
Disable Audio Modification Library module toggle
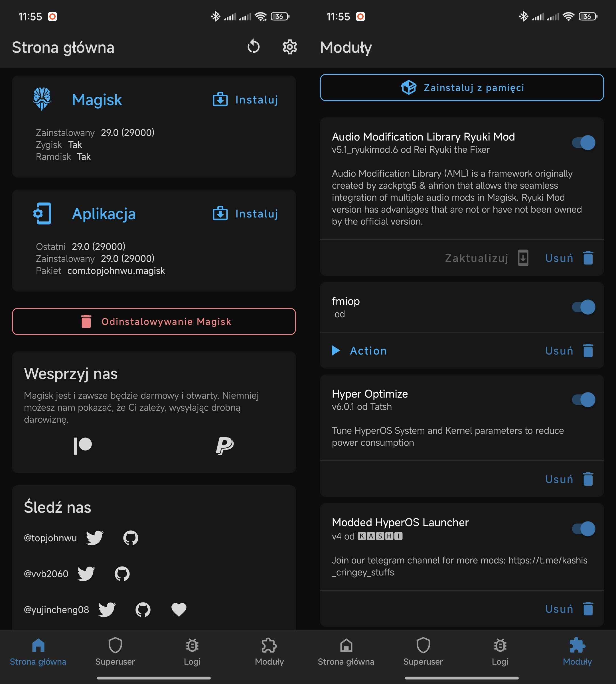click(x=583, y=142)
